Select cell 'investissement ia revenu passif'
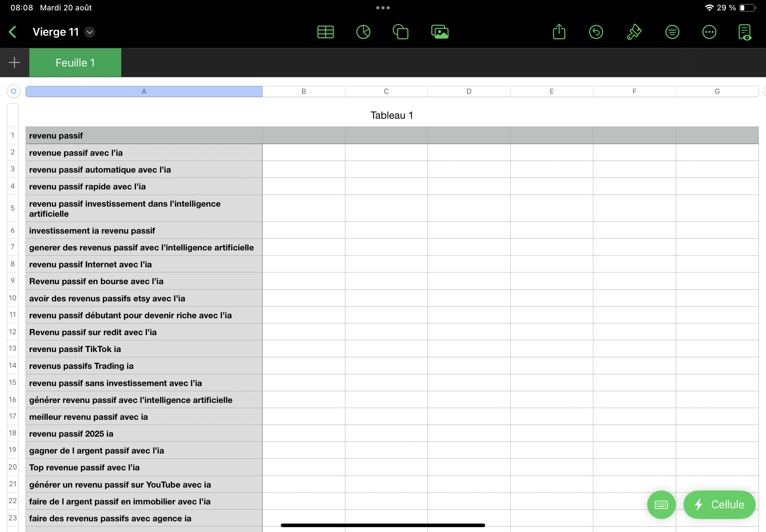The image size is (766, 532). coord(144,230)
